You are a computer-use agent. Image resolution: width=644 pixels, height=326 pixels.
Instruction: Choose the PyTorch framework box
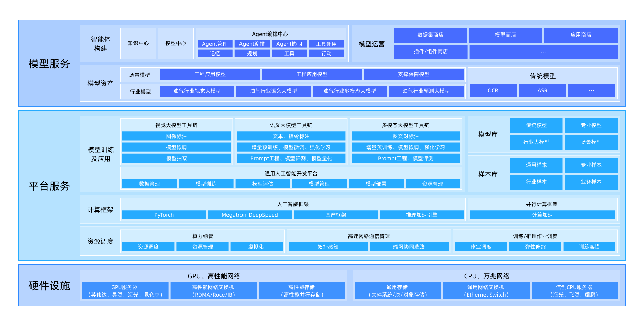pos(164,215)
